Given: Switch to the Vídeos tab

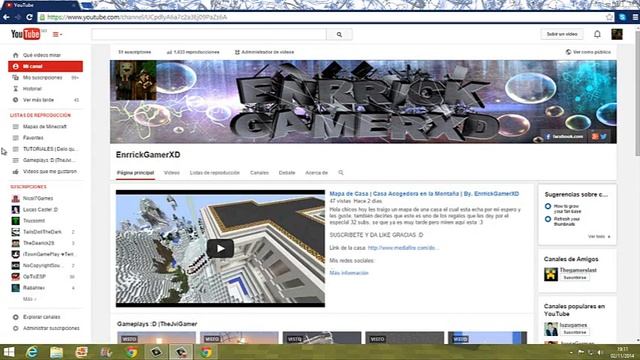Looking at the screenshot, I should 172,173.
